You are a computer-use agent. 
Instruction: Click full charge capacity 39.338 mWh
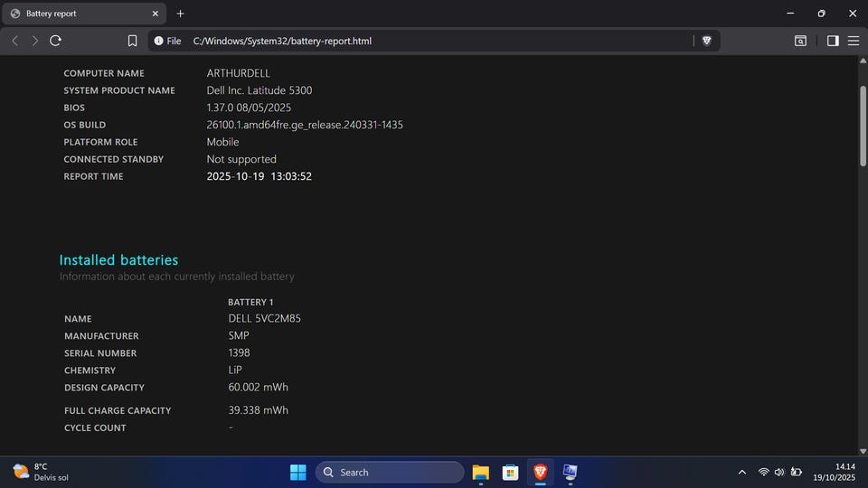tap(258, 410)
